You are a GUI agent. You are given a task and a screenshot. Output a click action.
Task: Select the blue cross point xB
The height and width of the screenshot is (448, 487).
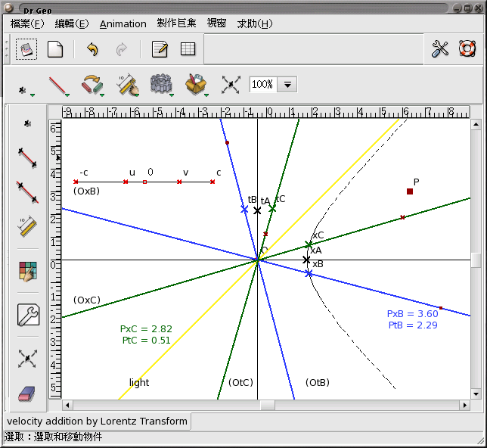pyautogui.click(x=308, y=274)
